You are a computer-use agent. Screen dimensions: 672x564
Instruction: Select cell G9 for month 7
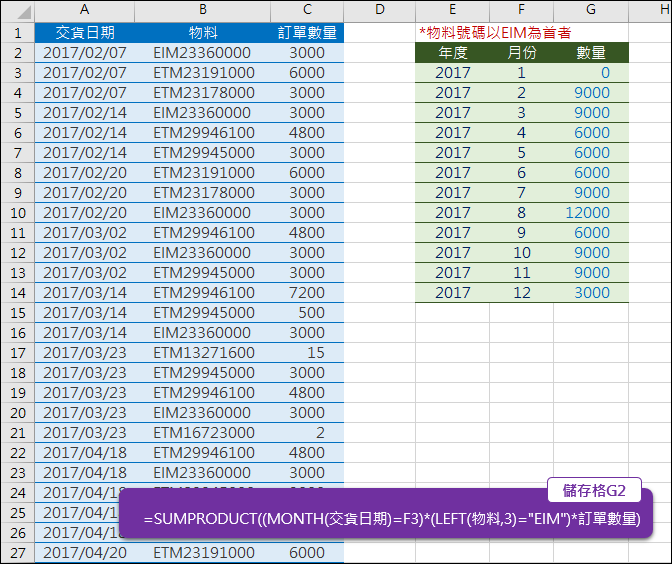(591, 193)
